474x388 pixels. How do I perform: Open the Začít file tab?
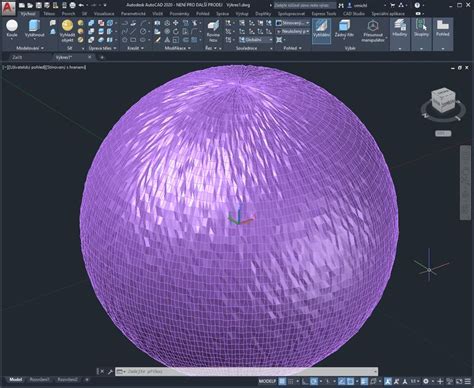pyautogui.click(x=17, y=57)
